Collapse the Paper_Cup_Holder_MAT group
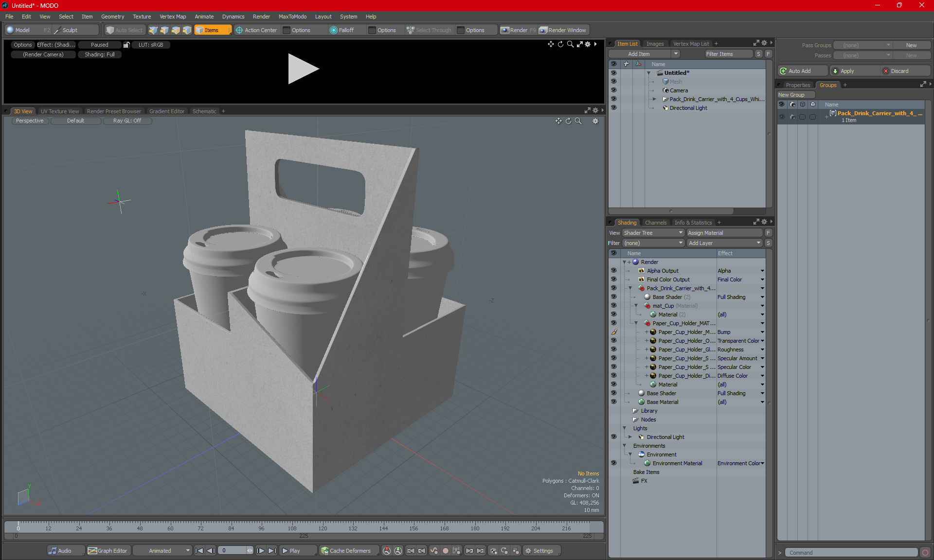 click(x=636, y=323)
